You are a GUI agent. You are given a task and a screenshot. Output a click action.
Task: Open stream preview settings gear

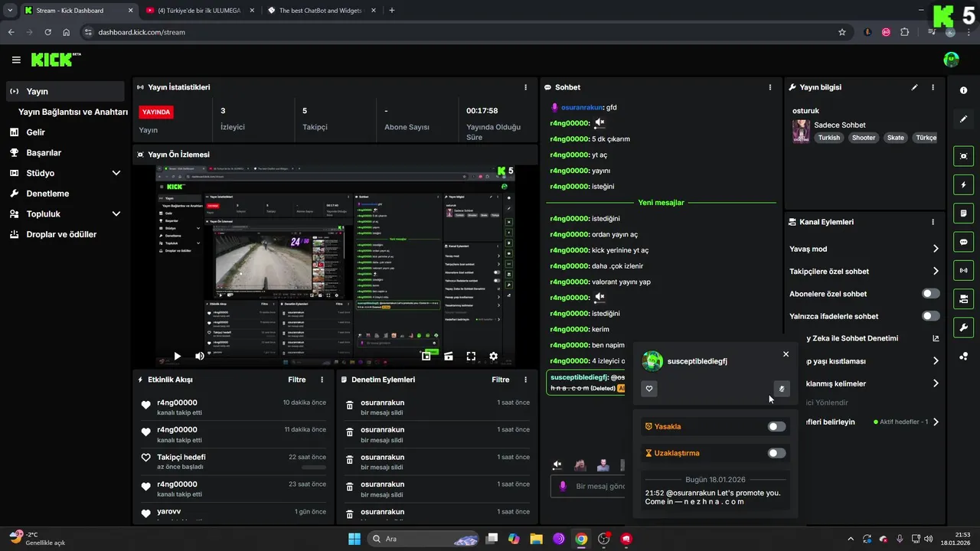(494, 356)
